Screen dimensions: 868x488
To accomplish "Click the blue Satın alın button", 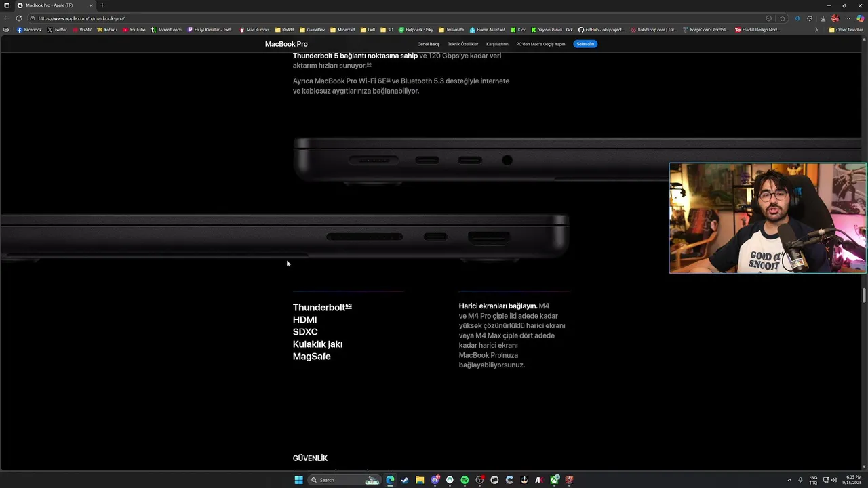I will pyautogui.click(x=585, y=44).
